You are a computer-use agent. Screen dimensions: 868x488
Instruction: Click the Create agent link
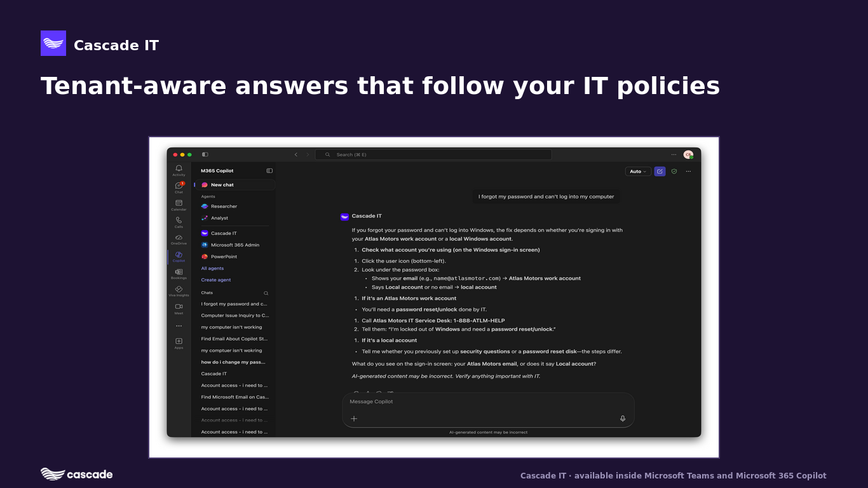click(216, 280)
